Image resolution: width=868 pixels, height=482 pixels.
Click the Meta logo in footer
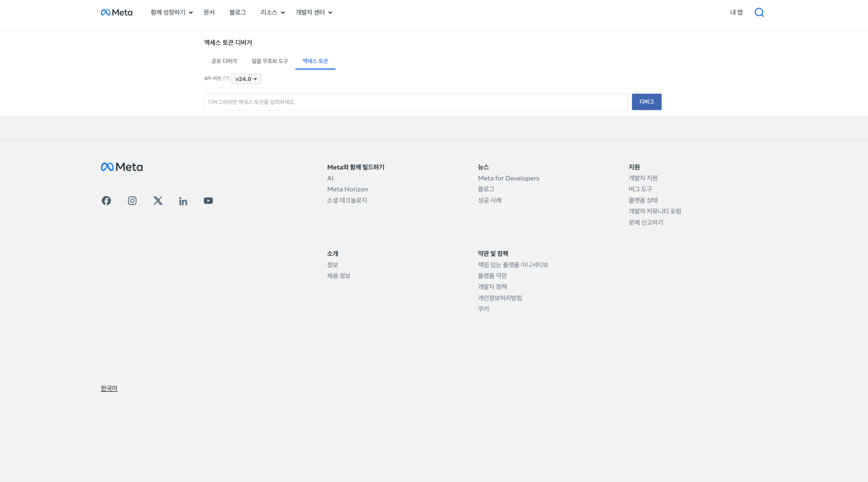point(122,167)
